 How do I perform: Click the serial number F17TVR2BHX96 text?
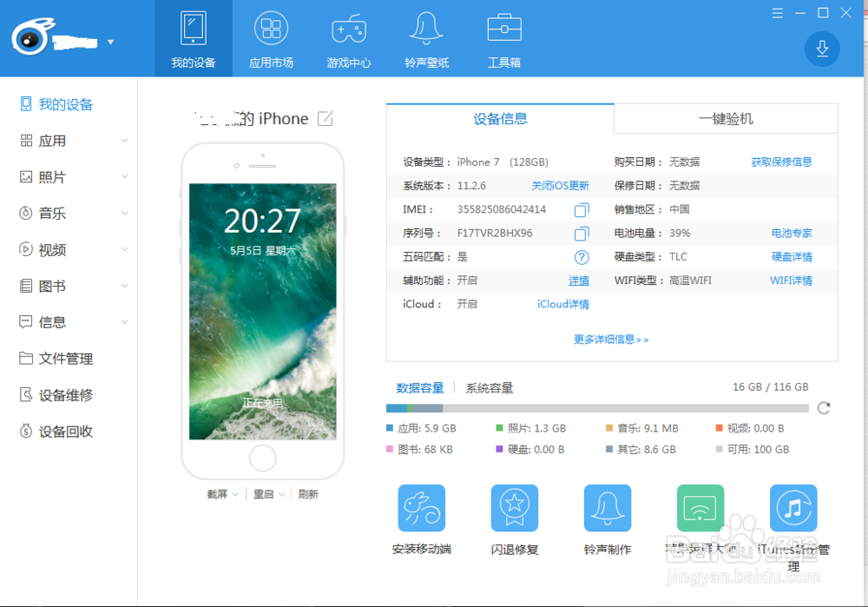495,234
